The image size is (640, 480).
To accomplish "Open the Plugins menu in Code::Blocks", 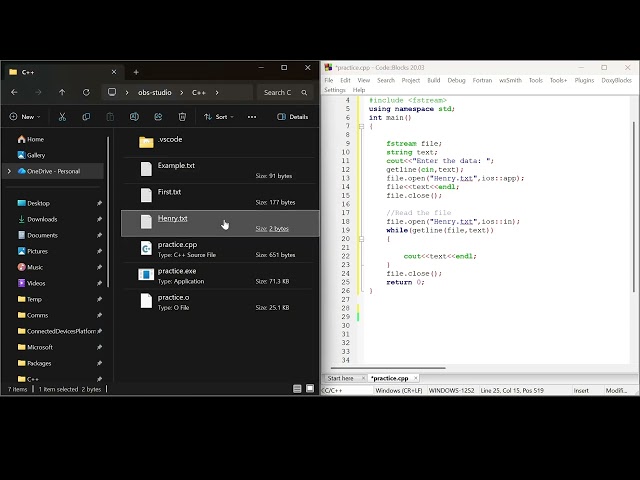I will coord(584,80).
